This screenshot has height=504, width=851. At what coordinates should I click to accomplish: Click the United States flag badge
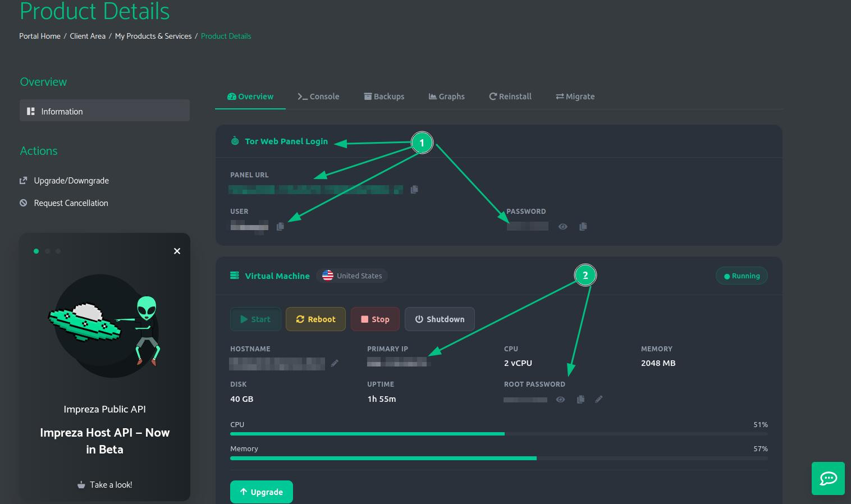click(x=352, y=276)
